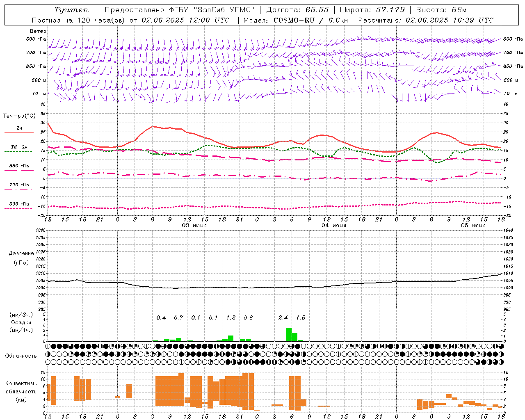Click the "1.5" precipitation total value
Screen dimensions: 525x420
coord(301,317)
